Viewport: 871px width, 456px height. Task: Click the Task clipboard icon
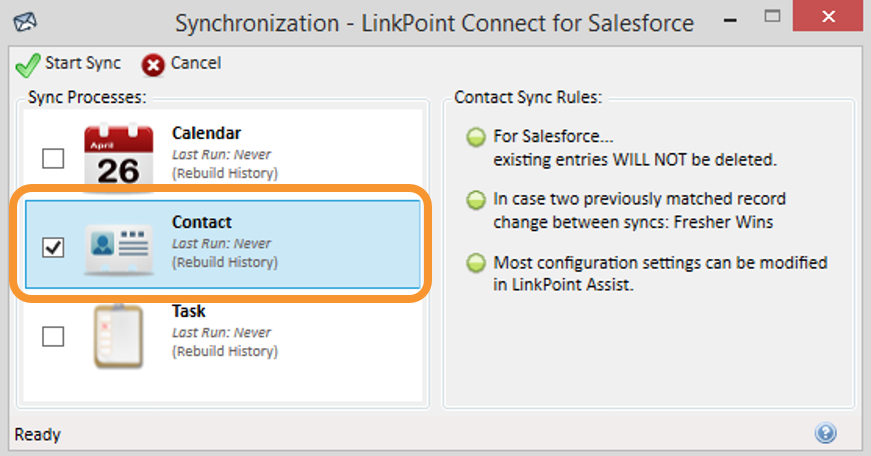pyautogui.click(x=118, y=337)
